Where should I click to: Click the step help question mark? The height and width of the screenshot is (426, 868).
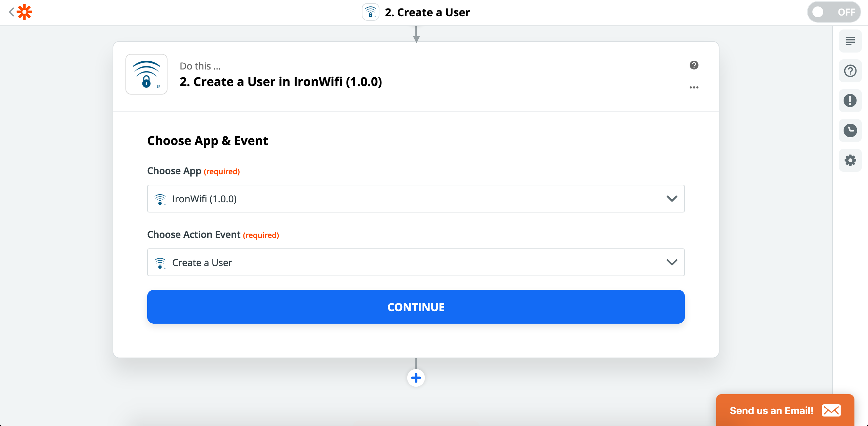[x=694, y=65]
